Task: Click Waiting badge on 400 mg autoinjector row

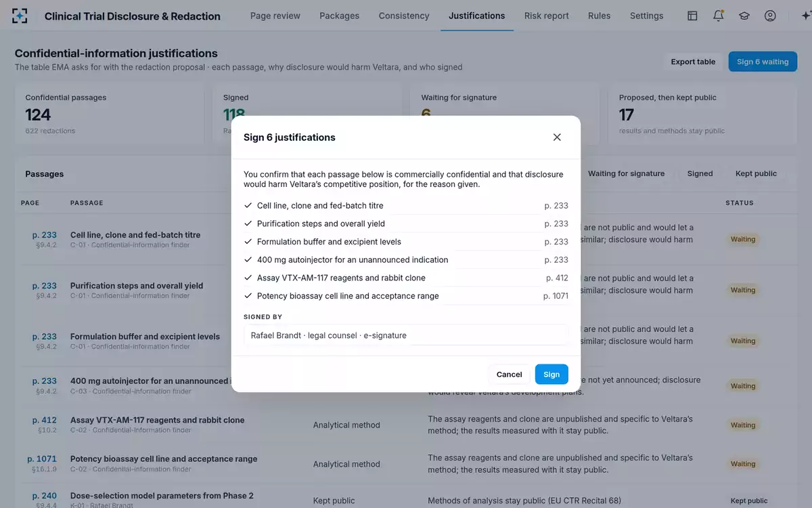Action: click(742, 386)
